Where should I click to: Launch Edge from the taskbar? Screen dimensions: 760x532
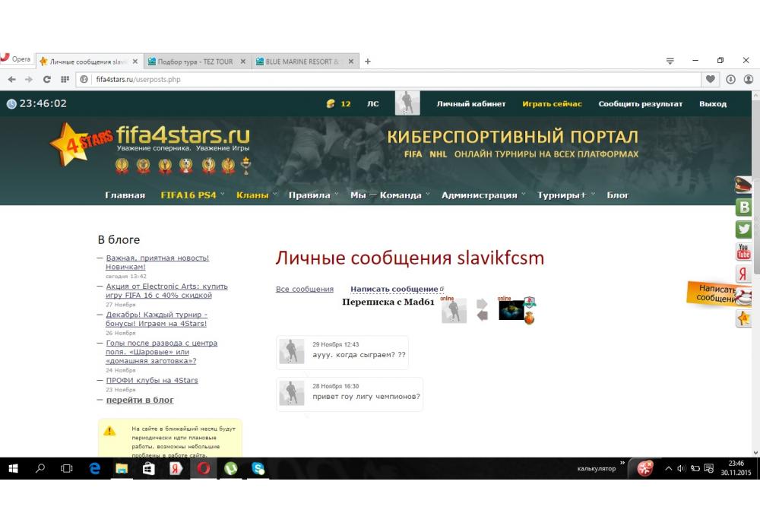(94, 468)
